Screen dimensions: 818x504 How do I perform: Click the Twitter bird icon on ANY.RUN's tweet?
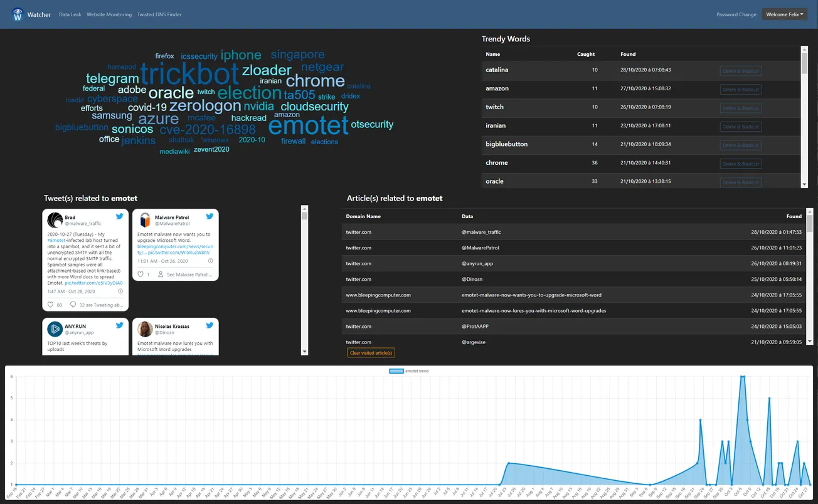[119, 326]
